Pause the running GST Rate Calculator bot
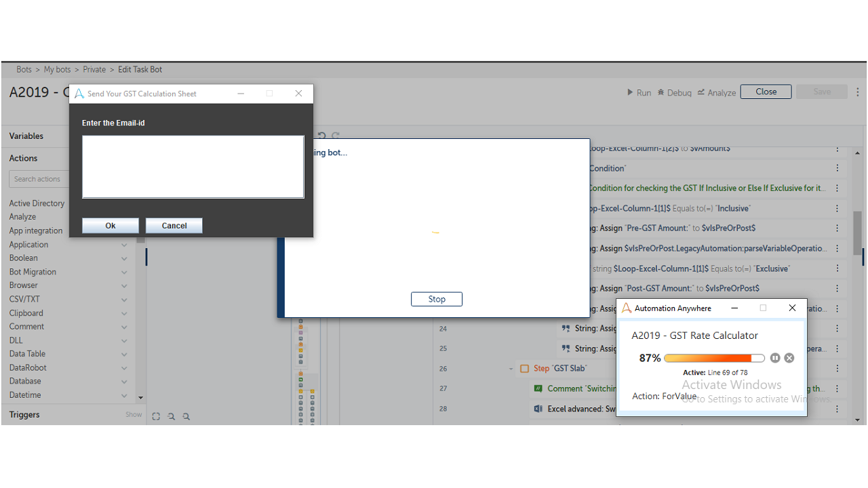 (775, 358)
